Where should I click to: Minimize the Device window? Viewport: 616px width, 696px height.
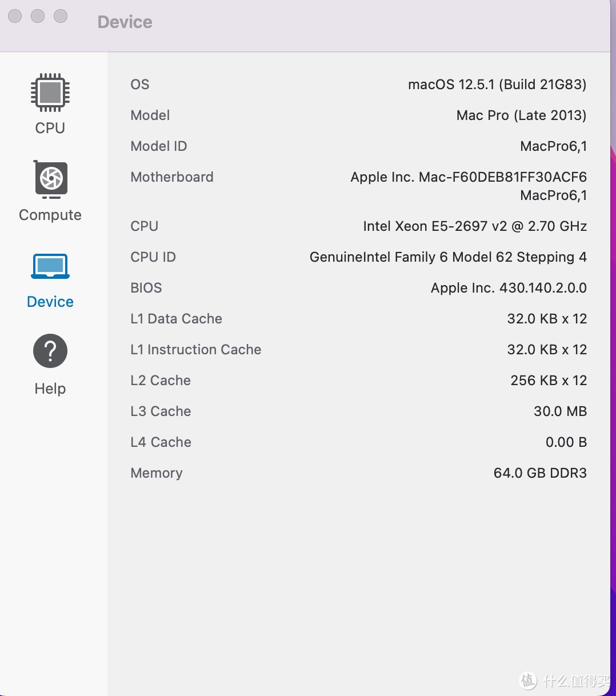coord(38,16)
